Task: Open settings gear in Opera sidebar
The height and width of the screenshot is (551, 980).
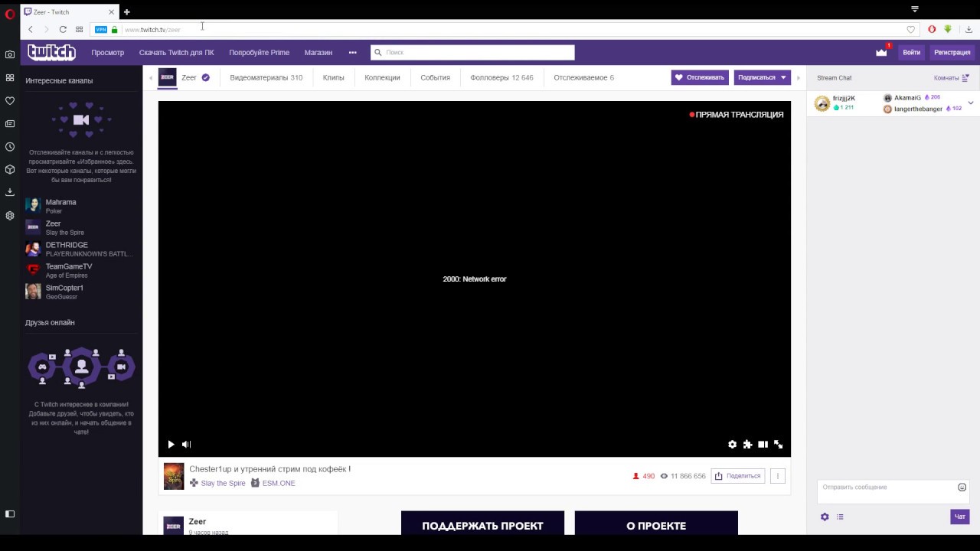Action: pos(10,216)
